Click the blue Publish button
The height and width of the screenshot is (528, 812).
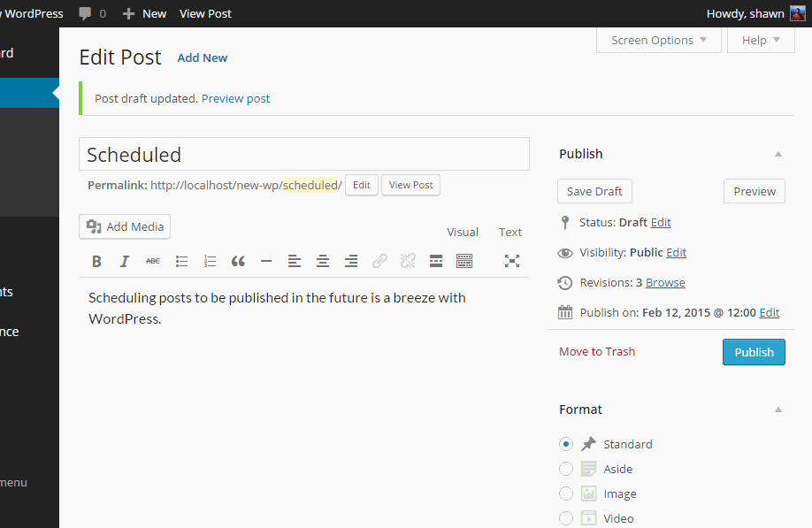(x=754, y=352)
